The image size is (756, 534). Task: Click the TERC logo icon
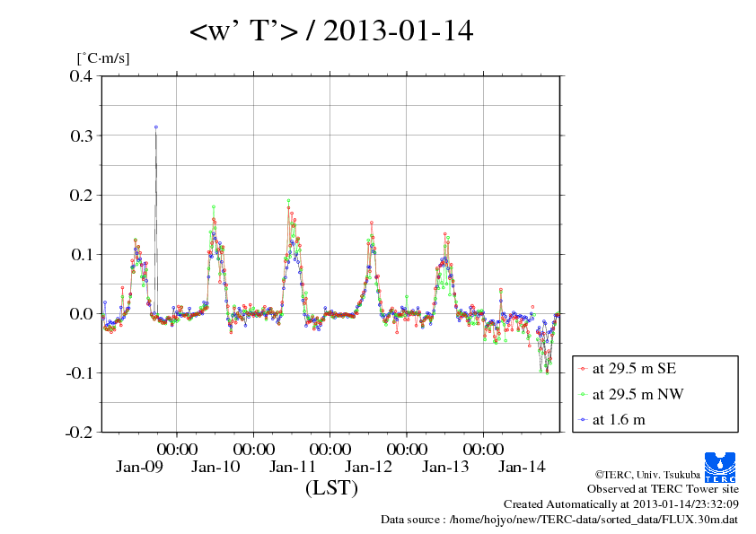pos(720,467)
